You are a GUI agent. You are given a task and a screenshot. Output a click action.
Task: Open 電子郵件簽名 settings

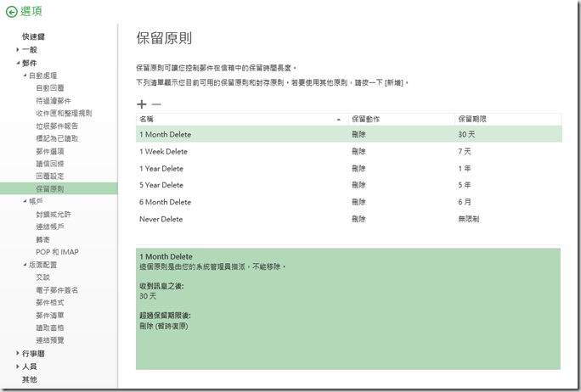click(57, 289)
